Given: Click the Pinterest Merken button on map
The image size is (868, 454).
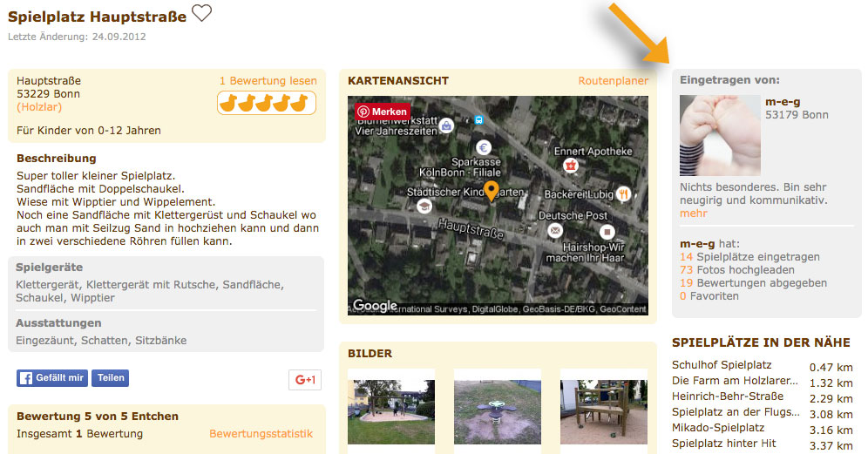Looking at the screenshot, I should (x=383, y=112).
